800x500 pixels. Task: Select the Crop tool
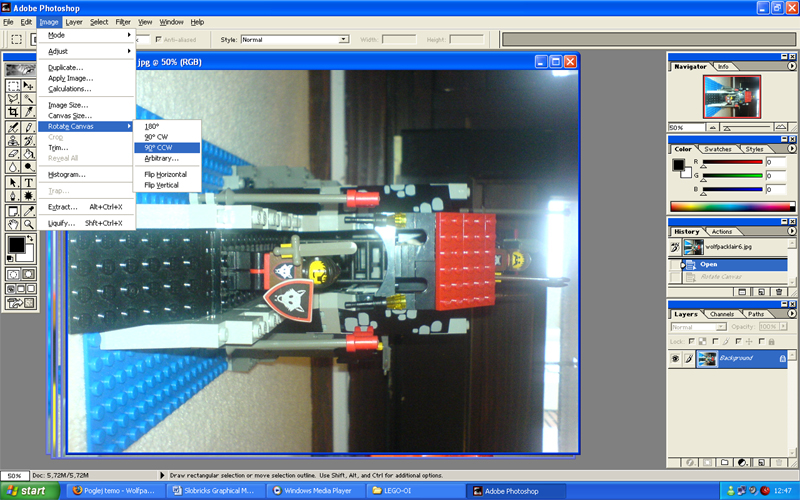[x=13, y=112]
